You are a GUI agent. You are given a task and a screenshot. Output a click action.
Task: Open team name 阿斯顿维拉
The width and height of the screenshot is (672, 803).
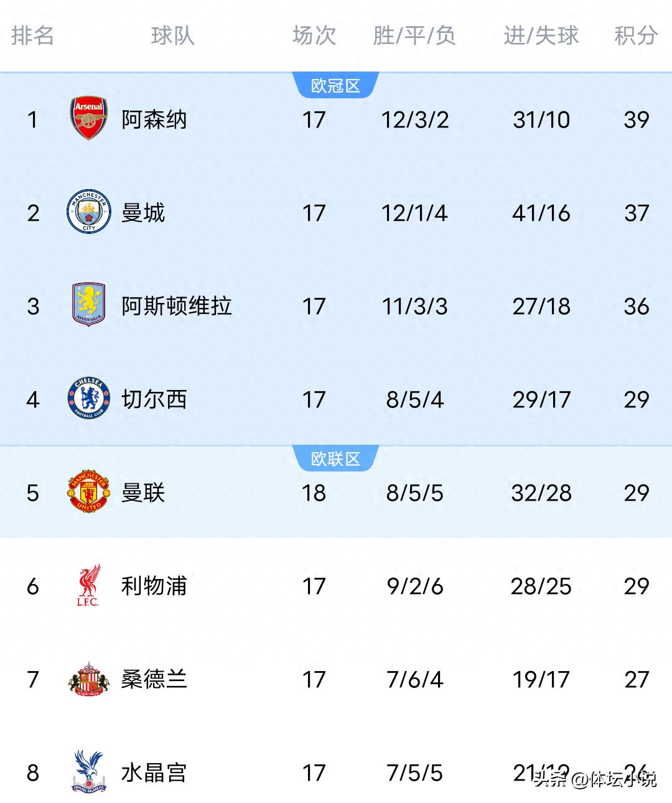tap(177, 306)
